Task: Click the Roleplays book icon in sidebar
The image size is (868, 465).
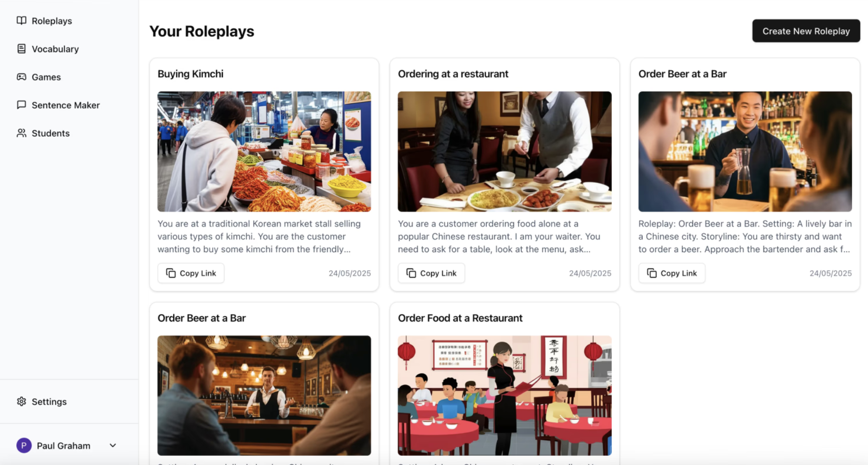Action: point(21,21)
